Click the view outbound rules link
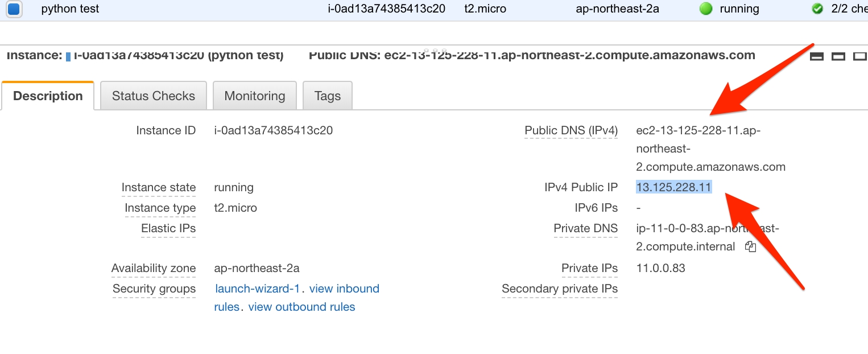This screenshot has height=354, width=868. (x=301, y=307)
